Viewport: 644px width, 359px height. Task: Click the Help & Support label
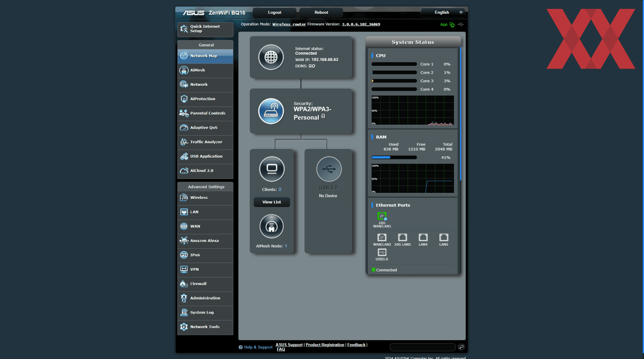click(258, 347)
